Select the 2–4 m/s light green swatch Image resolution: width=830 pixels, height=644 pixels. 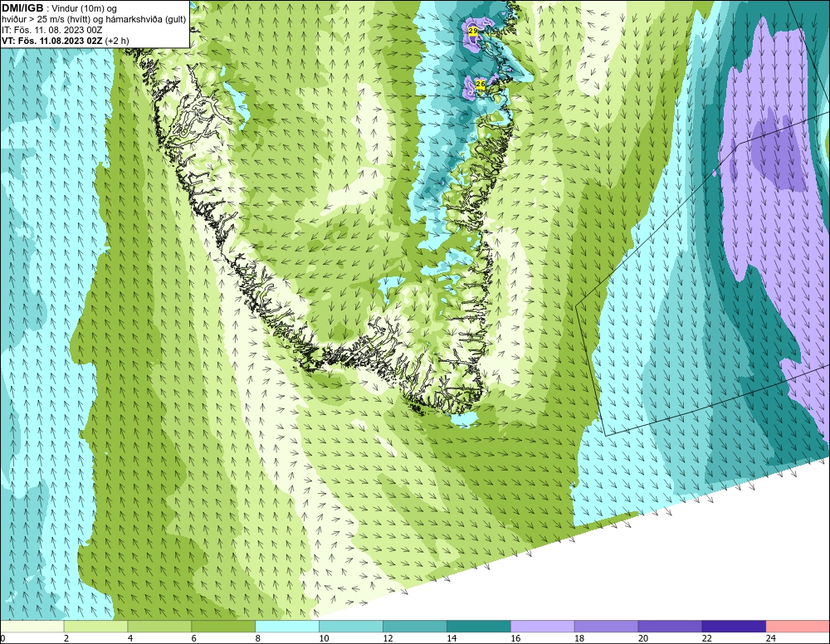[95, 627]
